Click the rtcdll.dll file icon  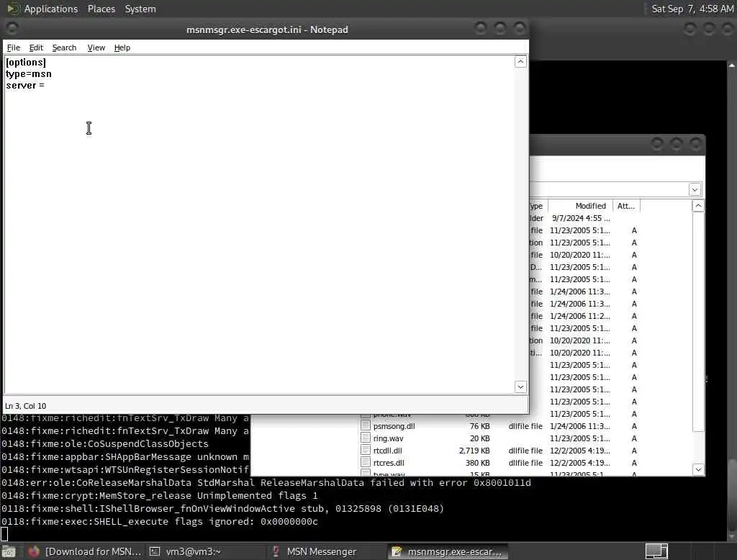pyautogui.click(x=366, y=450)
